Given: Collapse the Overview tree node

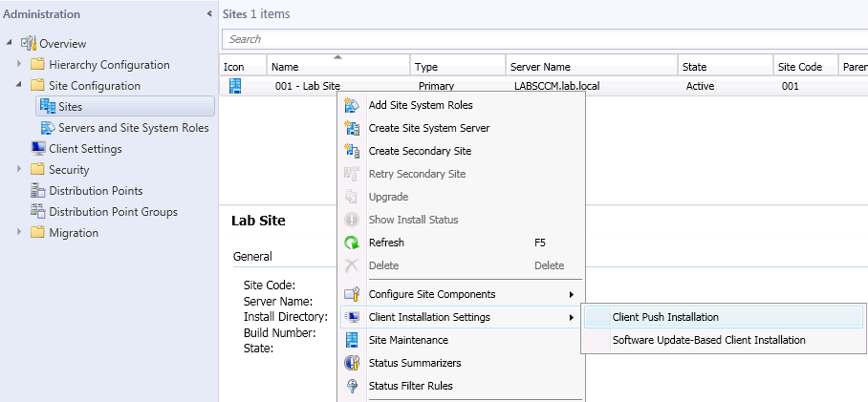Looking at the screenshot, I should [9, 43].
